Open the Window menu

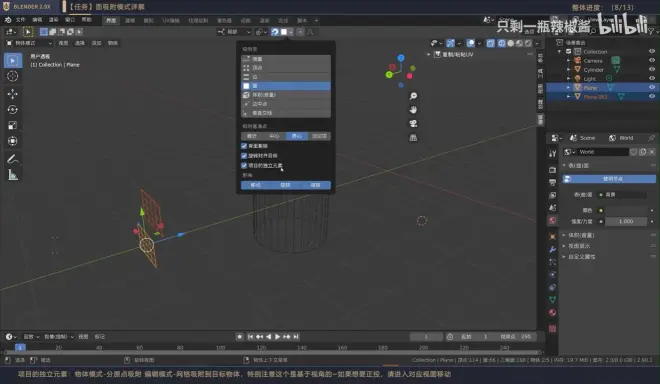[70, 20]
